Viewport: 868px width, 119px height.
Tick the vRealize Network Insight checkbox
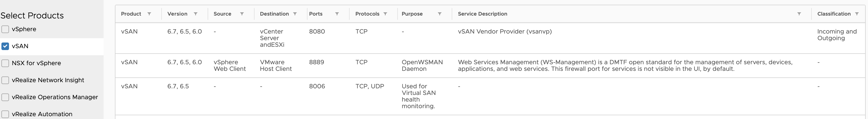pos(5,80)
